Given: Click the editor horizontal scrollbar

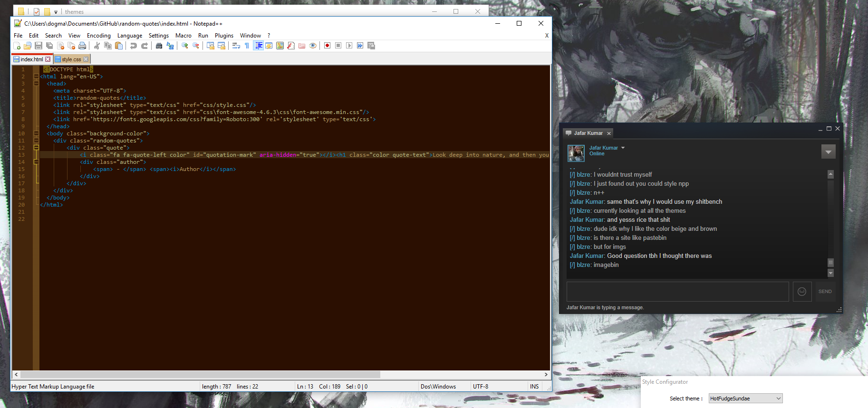Looking at the screenshot, I should [x=280, y=374].
